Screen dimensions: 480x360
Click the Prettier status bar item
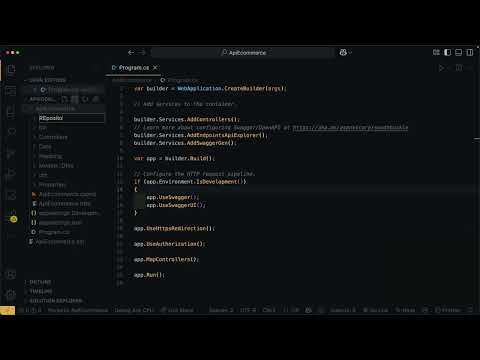pos(448,310)
